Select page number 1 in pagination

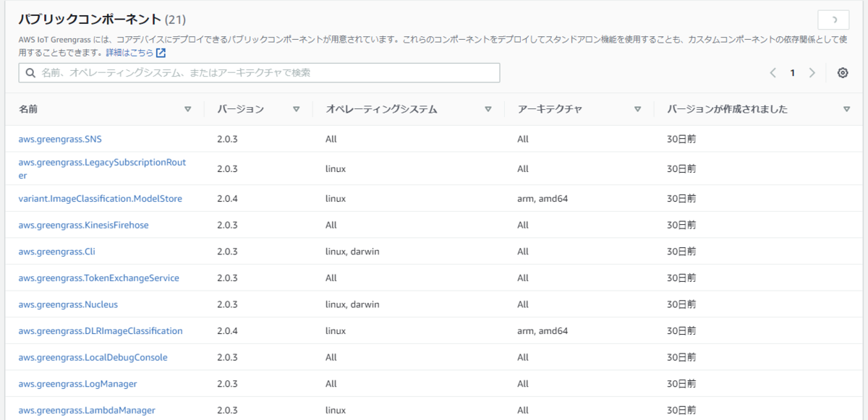793,73
